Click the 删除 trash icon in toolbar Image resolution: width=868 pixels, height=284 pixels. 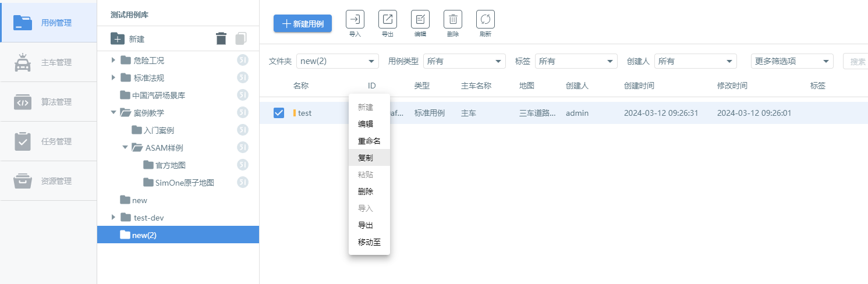click(x=453, y=20)
